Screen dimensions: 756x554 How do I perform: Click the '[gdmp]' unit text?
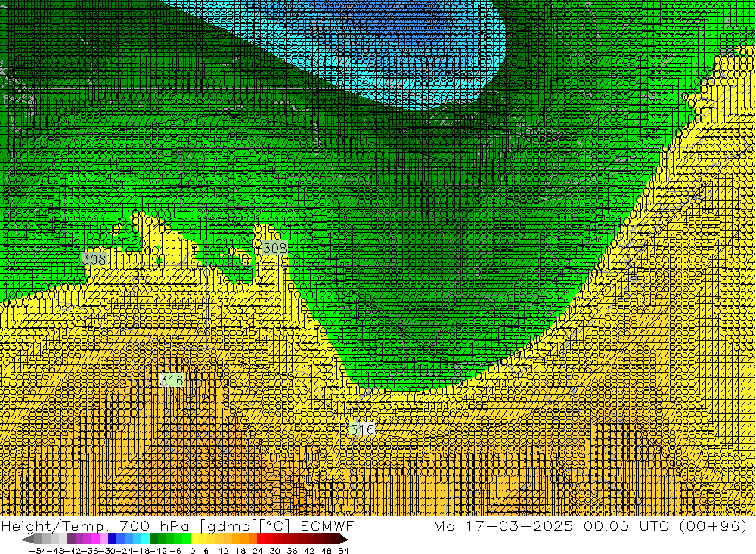(229, 526)
